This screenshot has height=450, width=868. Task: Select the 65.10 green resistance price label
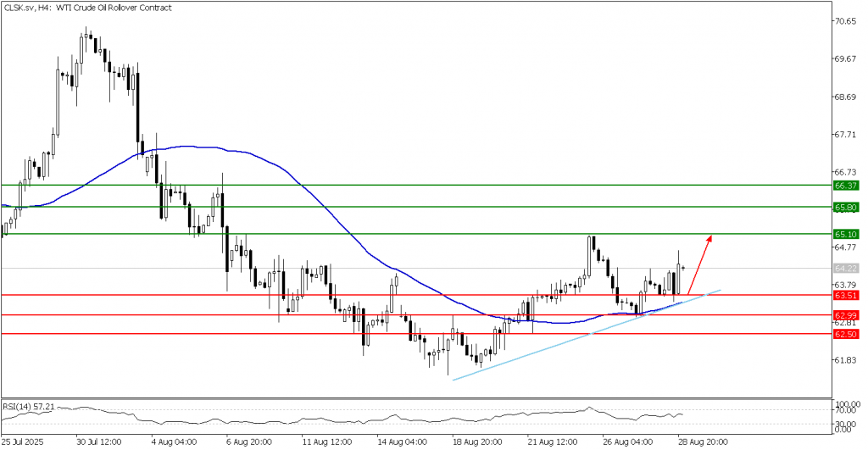[x=846, y=234]
